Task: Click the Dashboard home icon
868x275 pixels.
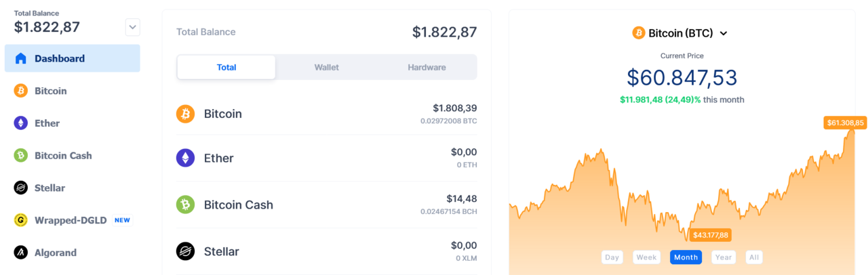Action: pos(21,58)
